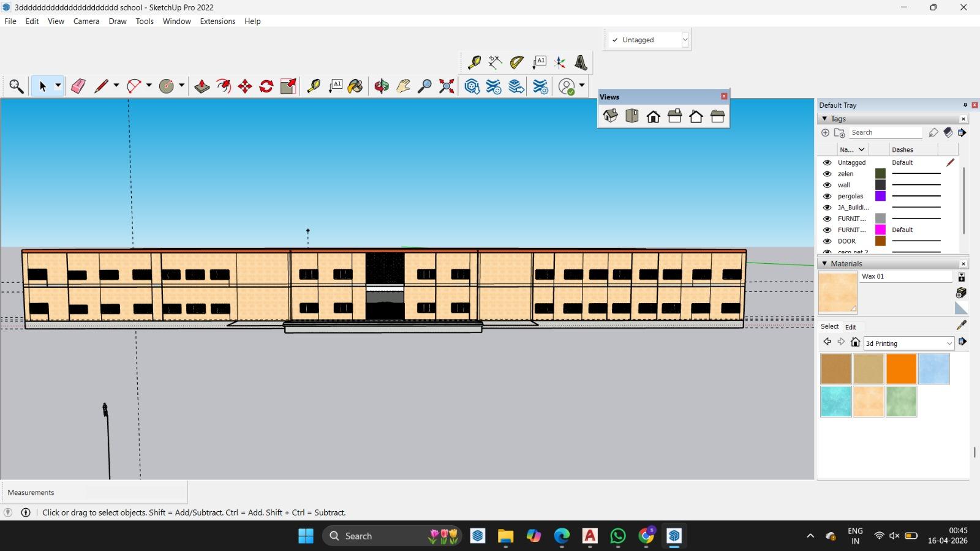Click the Add Tag button
980x551 pixels.
click(825, 133)
